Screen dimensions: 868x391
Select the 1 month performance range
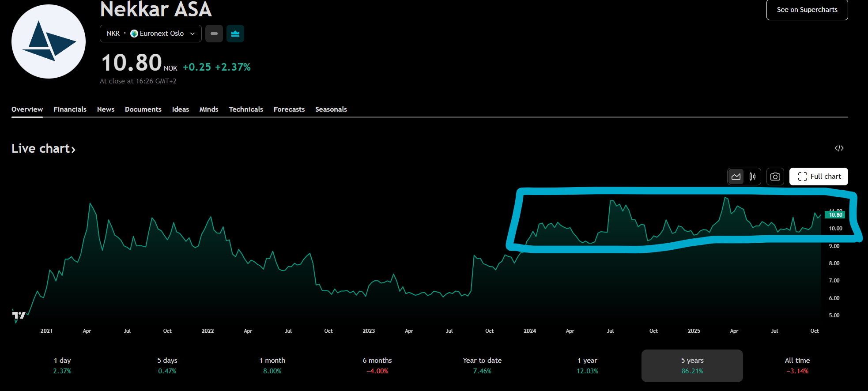coord(272,365)
